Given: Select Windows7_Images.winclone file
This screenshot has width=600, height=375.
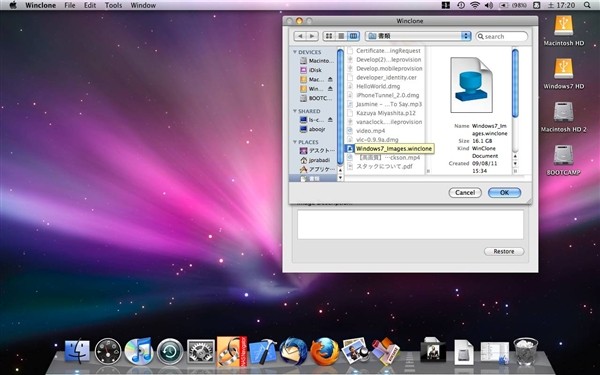Looking at the screenshot, I should pos(390,148).
